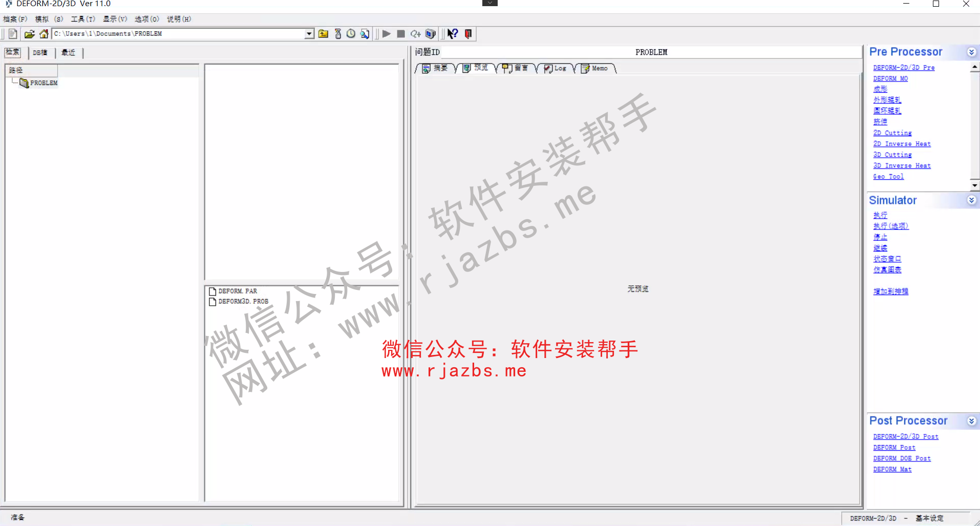Open the DEFORM-2D/3D Pre link
This screenshot has width=980, height=526.
pyautogui.click(x=904, y=68)
